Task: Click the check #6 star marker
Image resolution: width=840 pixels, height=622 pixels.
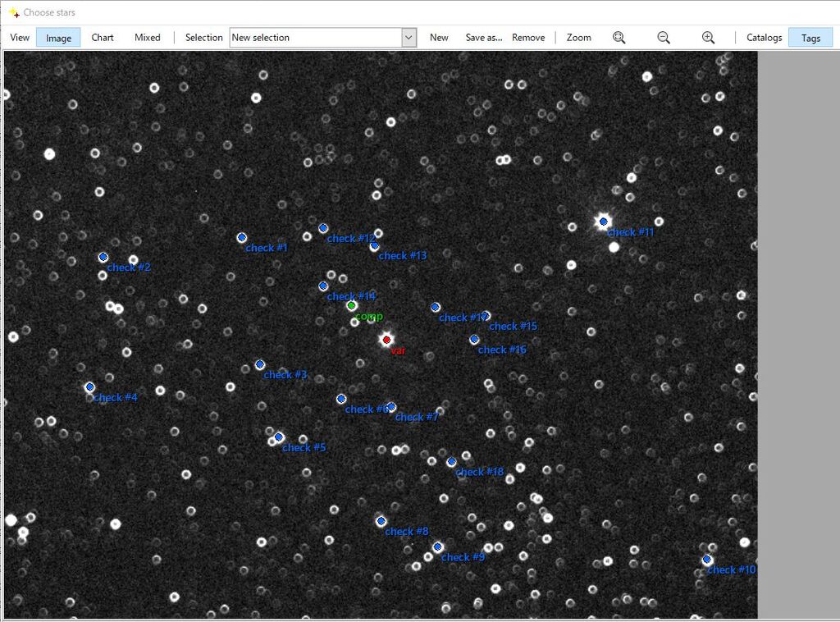Action: [341, 399]
